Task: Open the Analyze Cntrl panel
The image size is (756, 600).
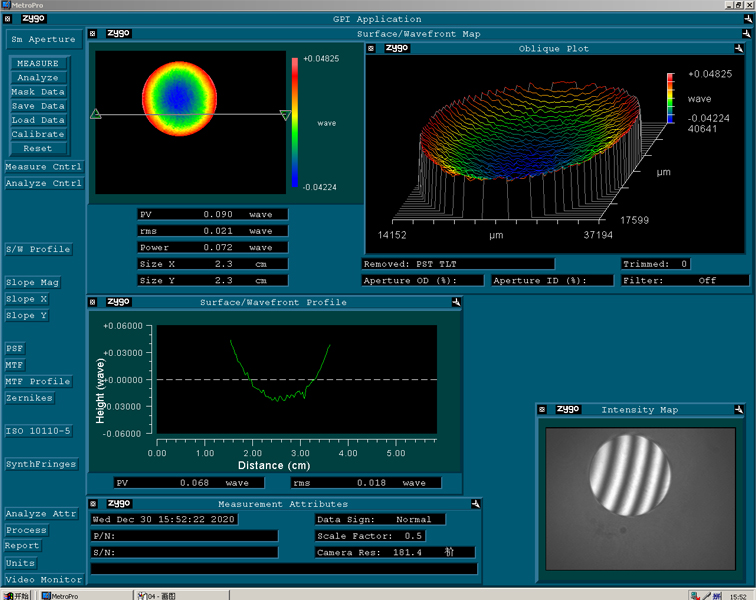Action: [x=43, y=184]
